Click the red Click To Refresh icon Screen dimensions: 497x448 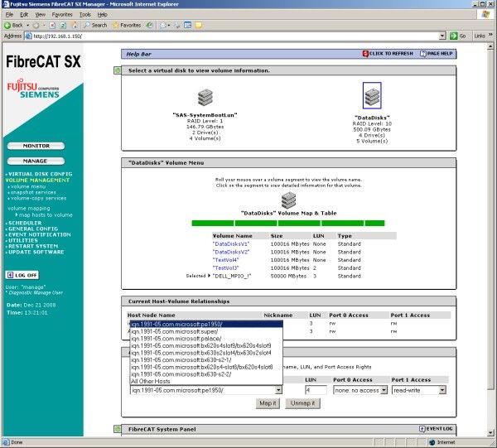365,54
